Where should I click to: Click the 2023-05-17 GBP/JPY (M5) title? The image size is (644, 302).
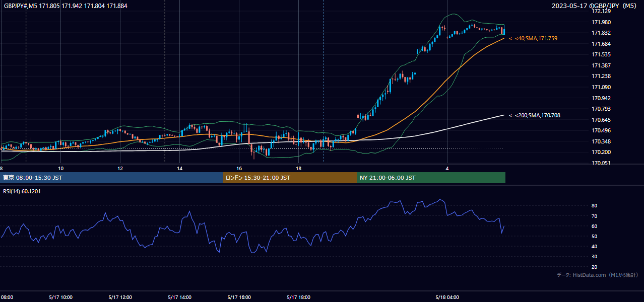coord(595,6)
